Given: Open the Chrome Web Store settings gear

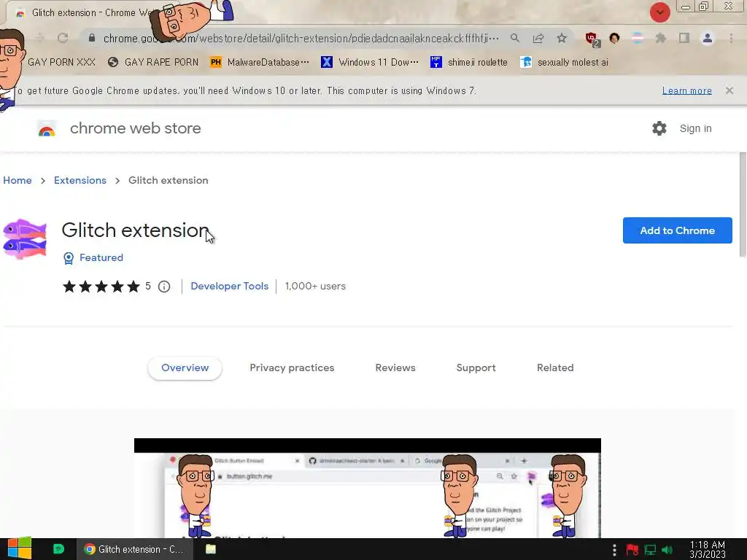Looking at the screenshot, I should [x=659, y=128].
